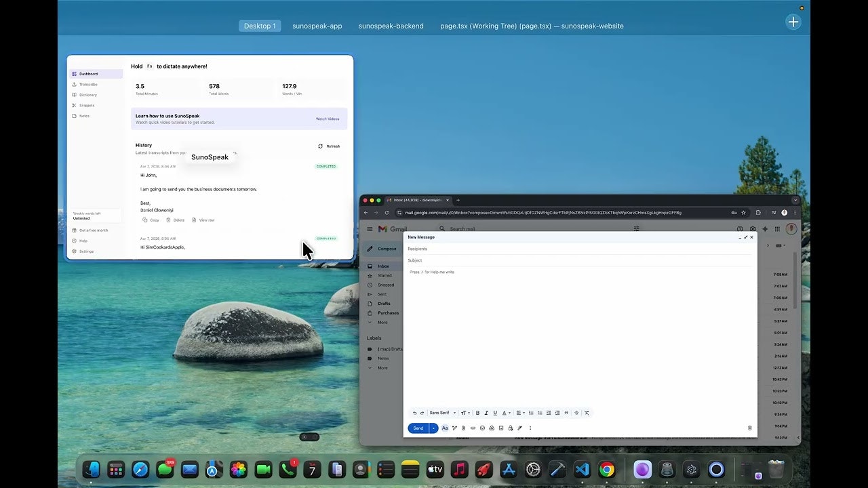
Task: Delete the Hi John transcript
Action: point(175,220)
